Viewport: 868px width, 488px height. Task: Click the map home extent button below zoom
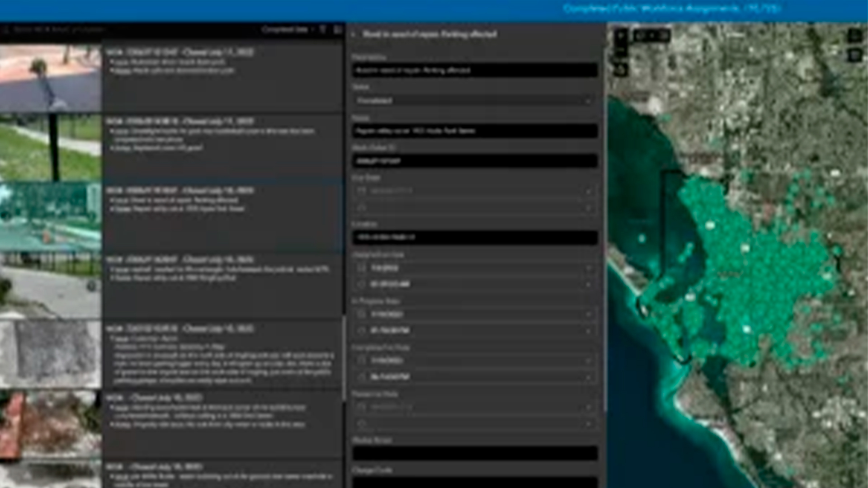tap(621, 70)
